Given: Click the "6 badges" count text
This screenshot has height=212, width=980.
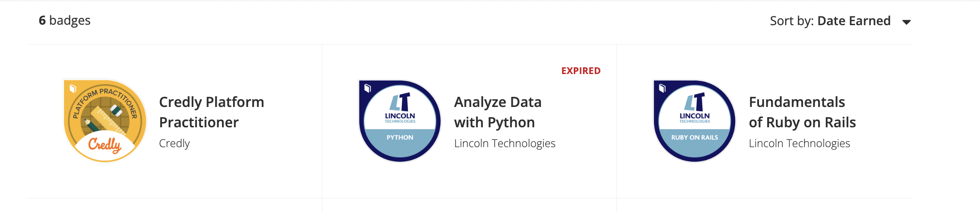Looking at the screenshot, I should pyautogui.click(x=64, y=20).
